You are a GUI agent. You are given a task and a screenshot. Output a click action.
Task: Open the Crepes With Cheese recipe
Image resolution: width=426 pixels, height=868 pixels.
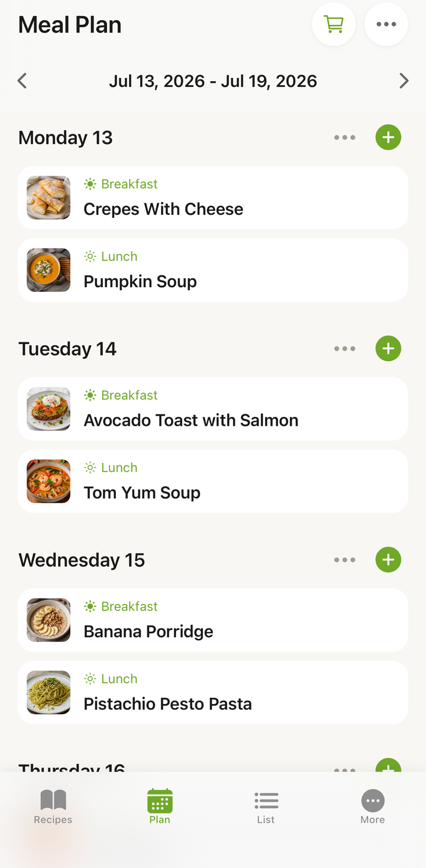213,198
